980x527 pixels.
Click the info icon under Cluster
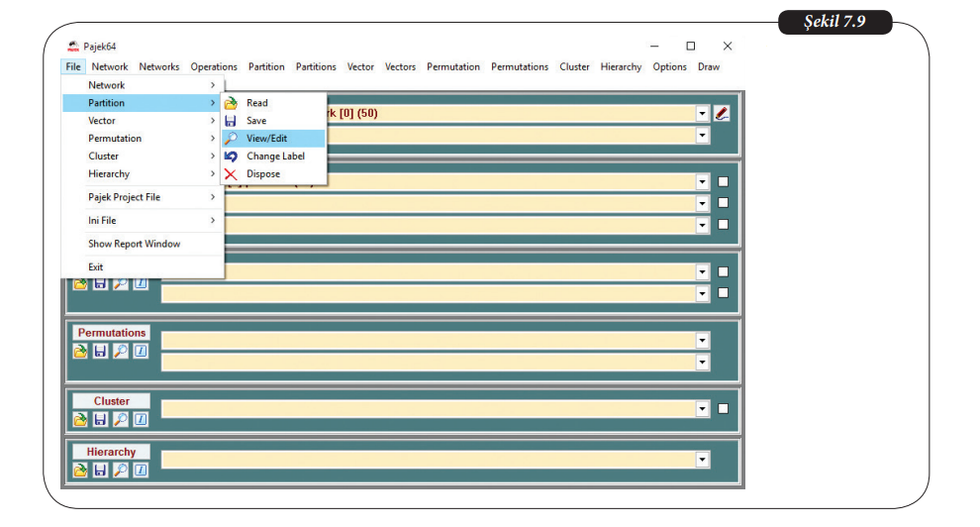pyautogui.click(x=140, y=419)
